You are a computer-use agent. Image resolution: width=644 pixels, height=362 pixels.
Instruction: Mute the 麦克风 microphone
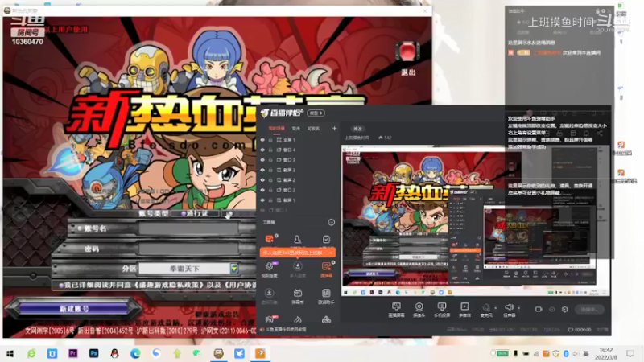point(486,310)
